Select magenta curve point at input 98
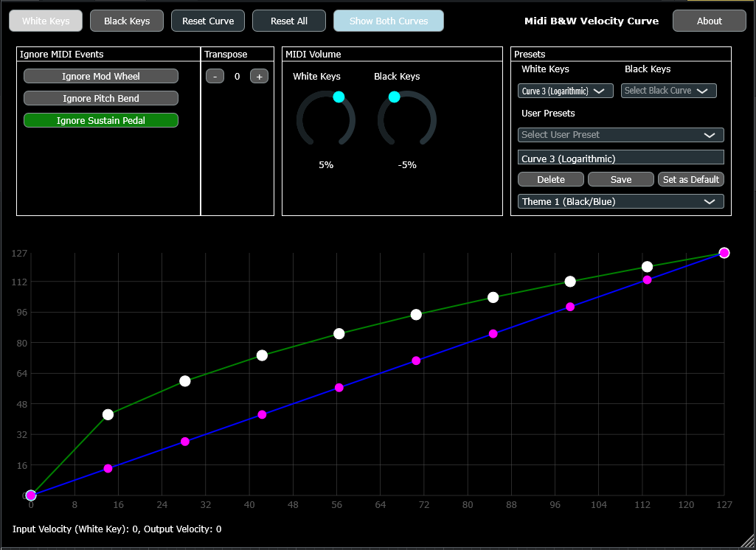756x550 pixels. [570, 307]
